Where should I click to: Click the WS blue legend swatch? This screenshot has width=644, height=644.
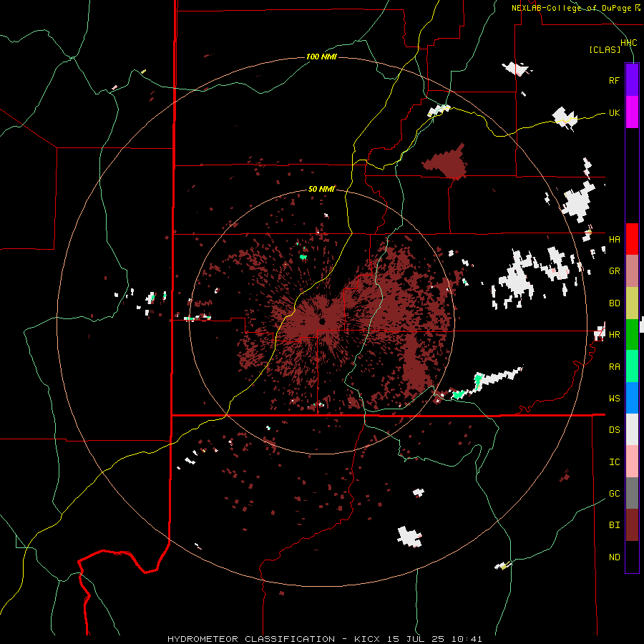(632, 398)
